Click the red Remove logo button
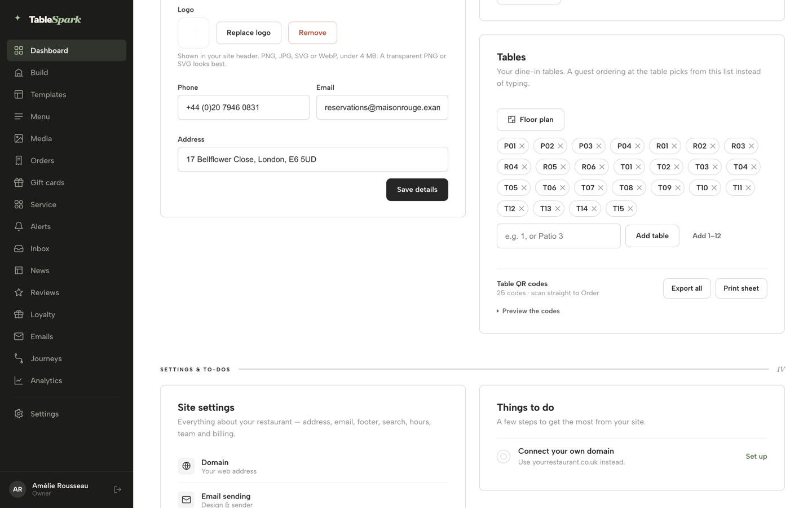This screenshot has height=508, width=812. pos(312,33)
